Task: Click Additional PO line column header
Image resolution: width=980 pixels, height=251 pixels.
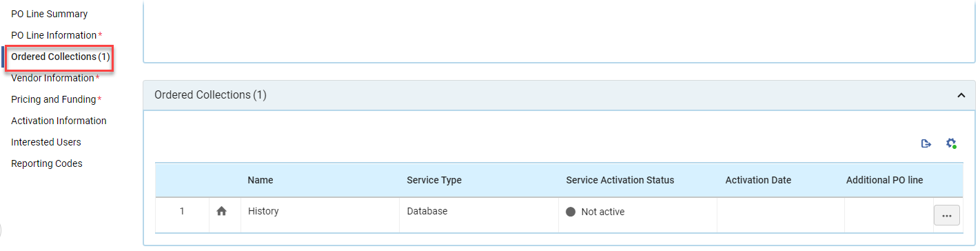Action: pyautogui.click(x=884, y=180)
